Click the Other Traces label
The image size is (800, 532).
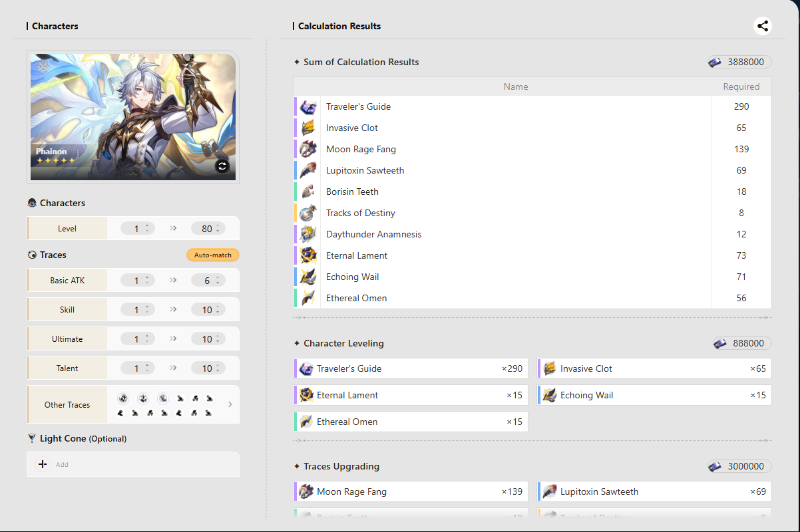[67, 404]
